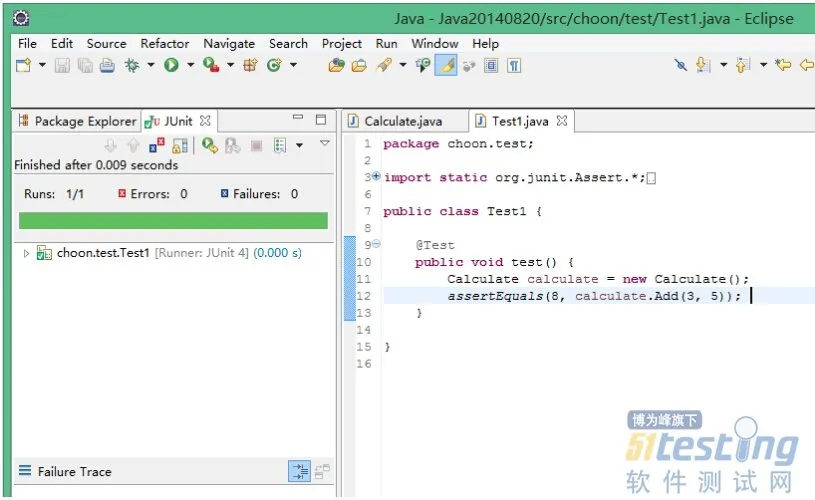Open the Edit menu
This screenshot has height=500, width=815.
click(x=62, y=44)
